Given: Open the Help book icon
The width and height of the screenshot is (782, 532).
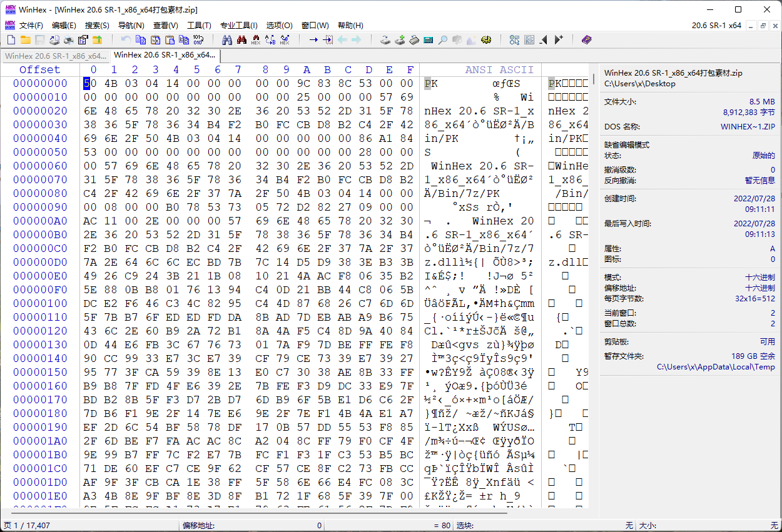Looking at the screenshot, I should point(586,40).
